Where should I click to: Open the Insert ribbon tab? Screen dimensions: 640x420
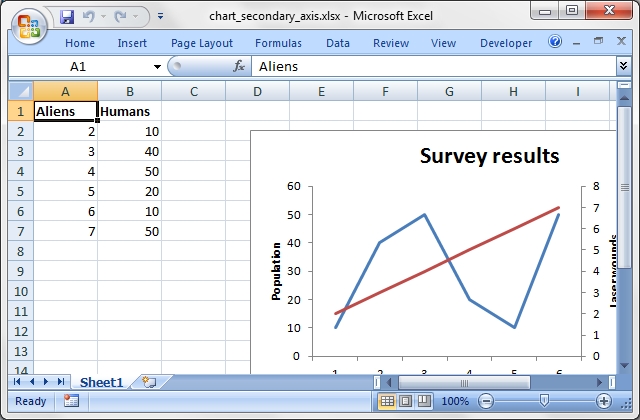click(x=132, y=43)
